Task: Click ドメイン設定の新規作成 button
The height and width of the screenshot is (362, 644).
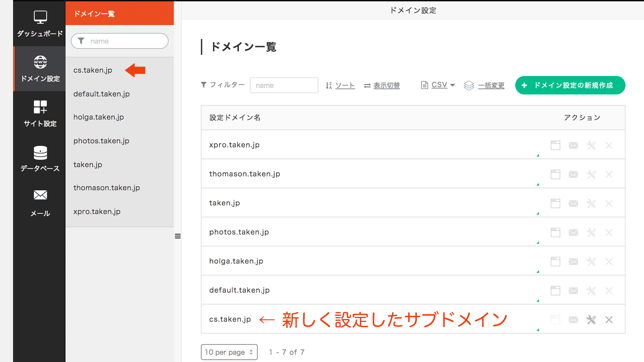Action: 570,85
